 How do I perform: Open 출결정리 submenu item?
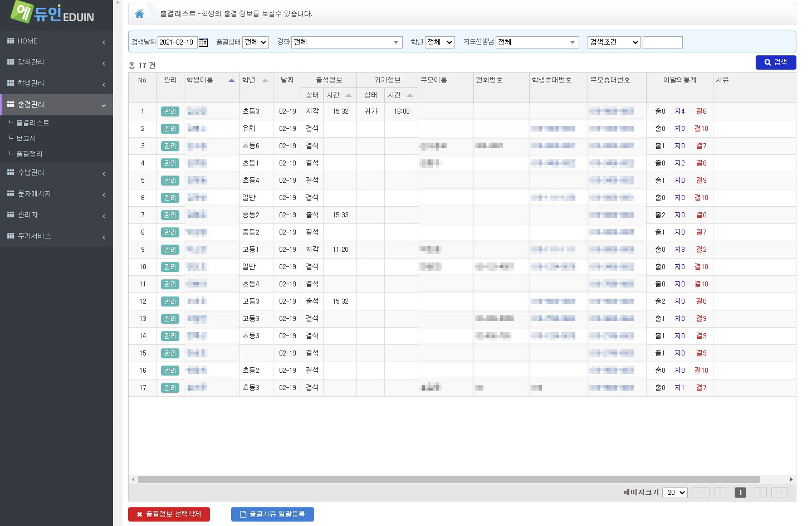(30, 154)
